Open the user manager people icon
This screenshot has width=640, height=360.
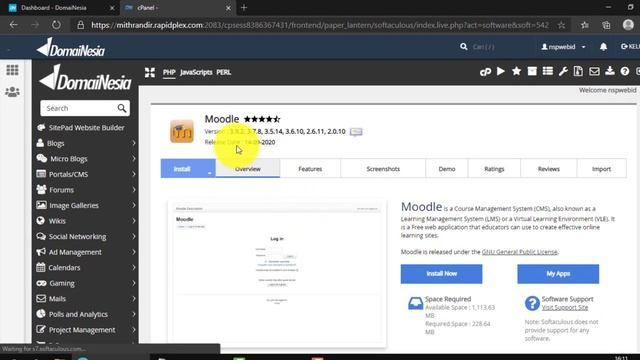pos(12,92)
